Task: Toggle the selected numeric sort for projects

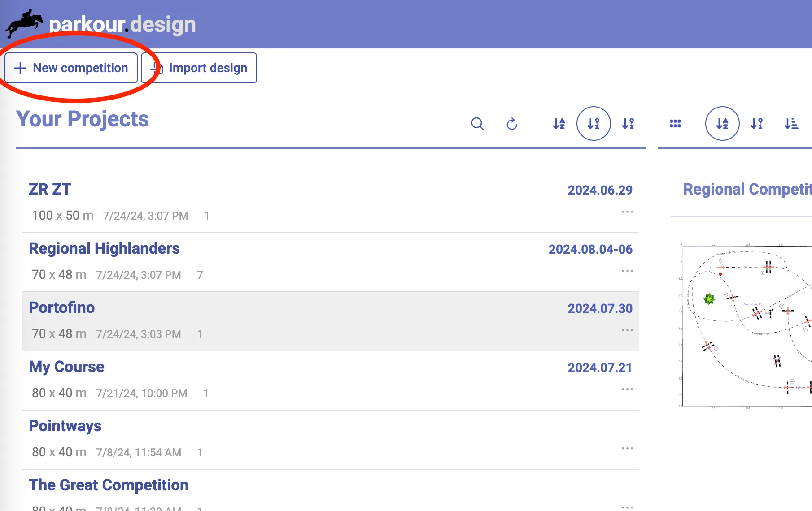Action: (593, 124)
